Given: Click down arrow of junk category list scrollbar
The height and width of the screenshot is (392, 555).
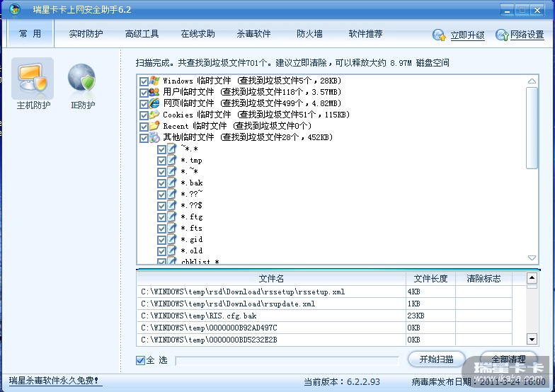Looking at the screenshot, I should pos(532,258).
